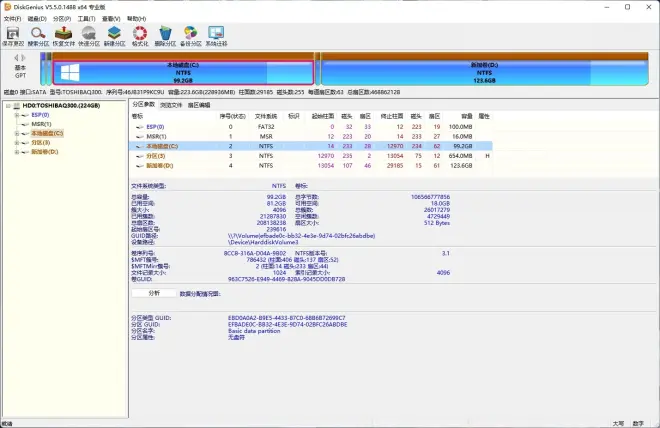The width and height of the screenshot is (660, 428).
Task: Open Backup Partition (备份分区) tool
Action: (x=190, y=34)
